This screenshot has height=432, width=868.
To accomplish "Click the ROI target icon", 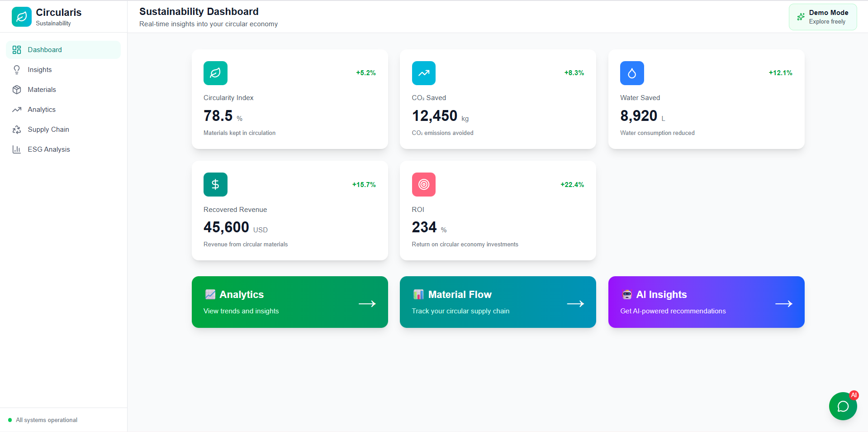I will 424,184.
